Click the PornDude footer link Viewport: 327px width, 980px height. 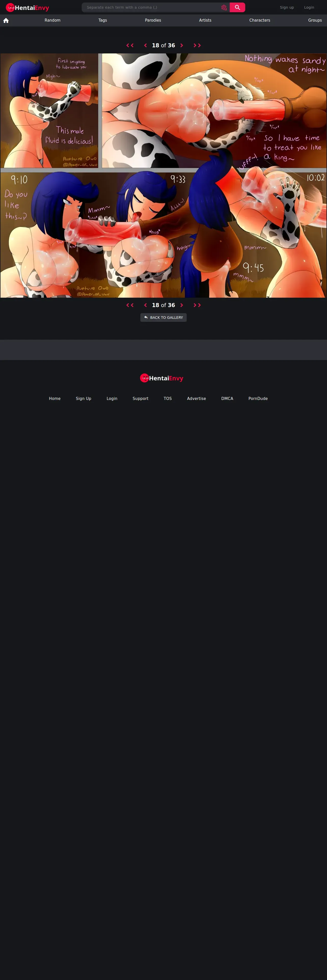258,399
